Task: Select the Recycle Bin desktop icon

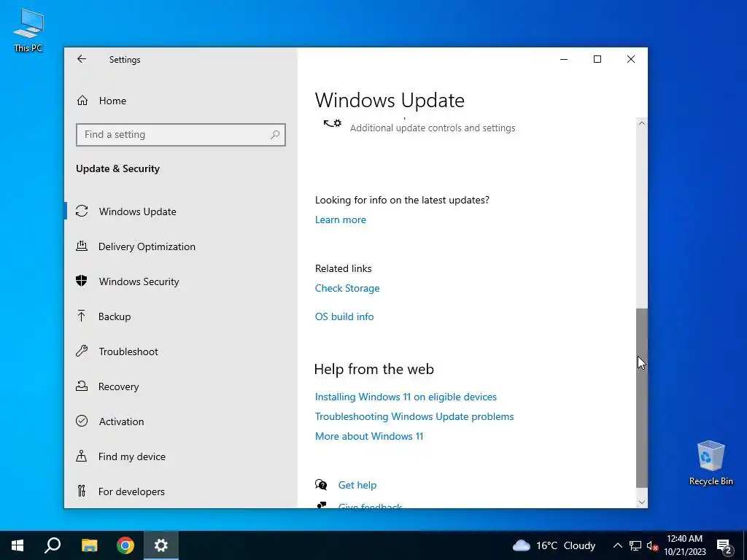Action: 711,463
